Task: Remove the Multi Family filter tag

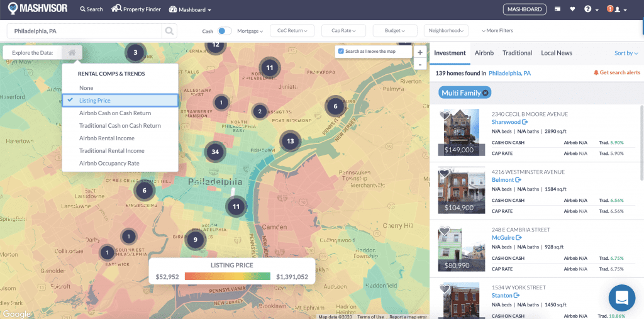Action: tap(485, 93)
